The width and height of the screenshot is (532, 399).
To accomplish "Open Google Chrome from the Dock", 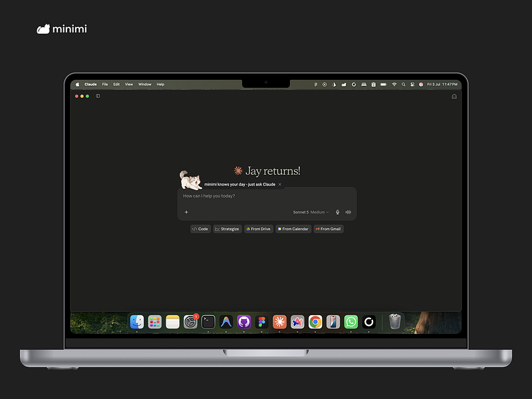I will coord(315,322).
